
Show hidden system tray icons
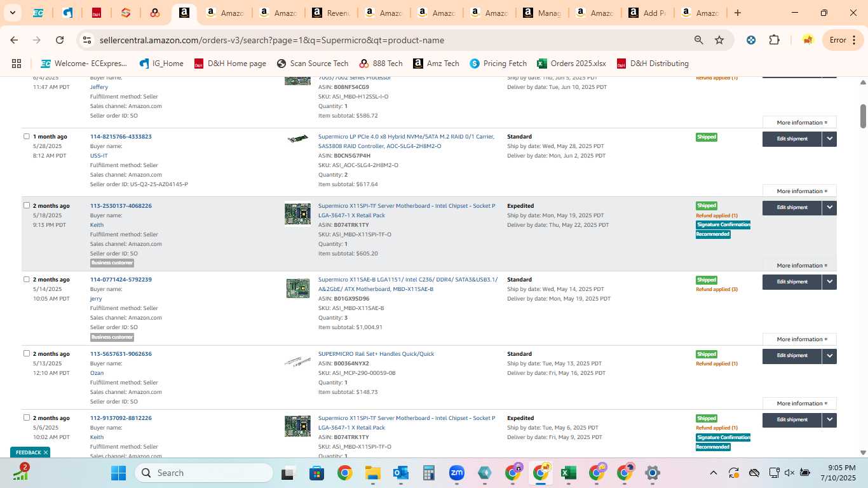pos(713,473)
